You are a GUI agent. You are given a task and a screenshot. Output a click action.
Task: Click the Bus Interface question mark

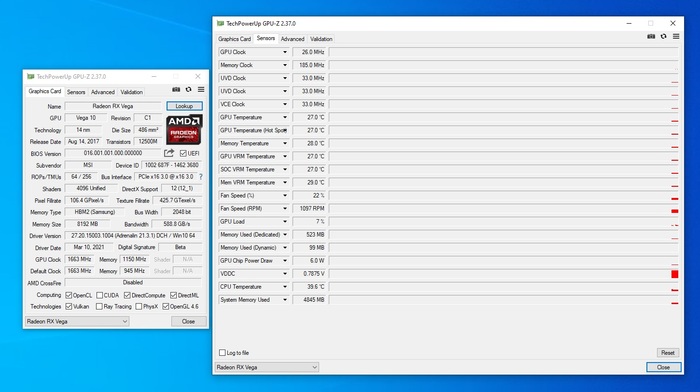click(x=201, y=177)
